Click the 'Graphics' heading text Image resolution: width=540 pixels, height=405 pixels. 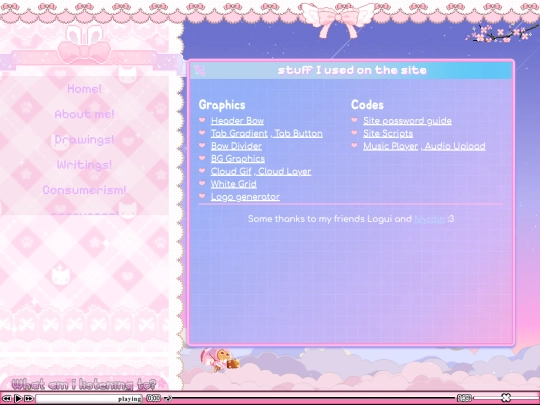click(x=222, y=105)
